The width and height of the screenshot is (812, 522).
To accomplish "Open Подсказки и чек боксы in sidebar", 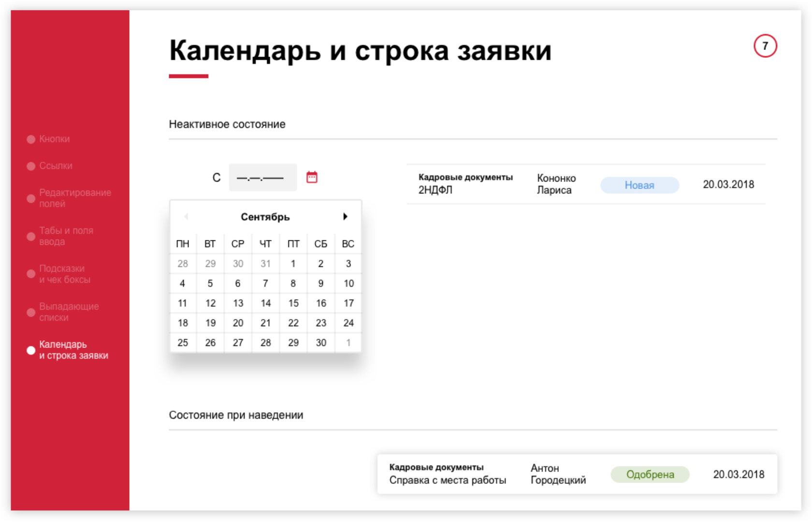I will click(x=59, y=274).
